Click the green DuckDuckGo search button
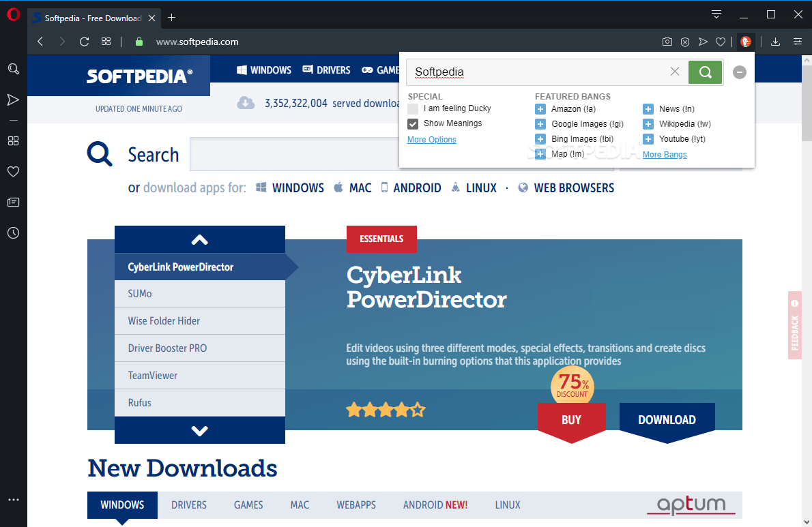This screenshot has height=527, width=812. (x=705, y=72)
